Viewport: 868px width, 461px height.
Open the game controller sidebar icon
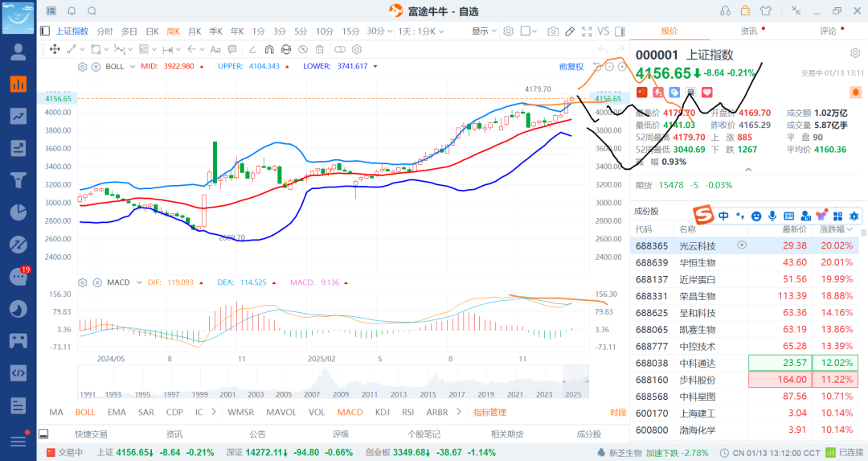tap(18, 341)
